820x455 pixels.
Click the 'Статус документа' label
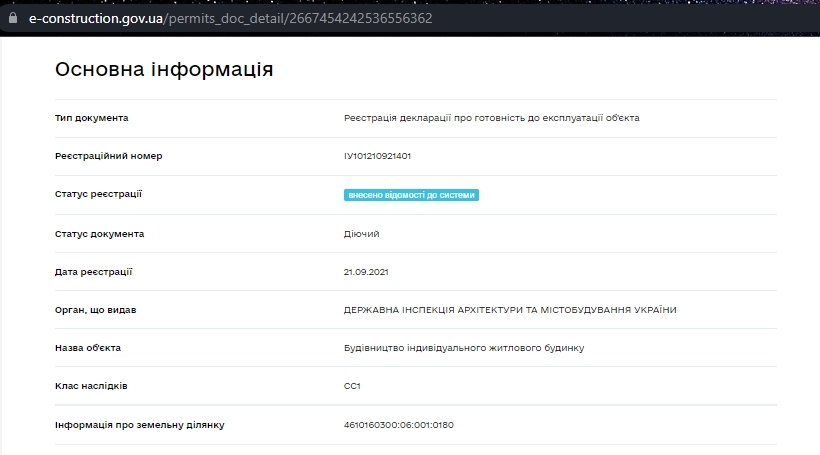point(99,234)
